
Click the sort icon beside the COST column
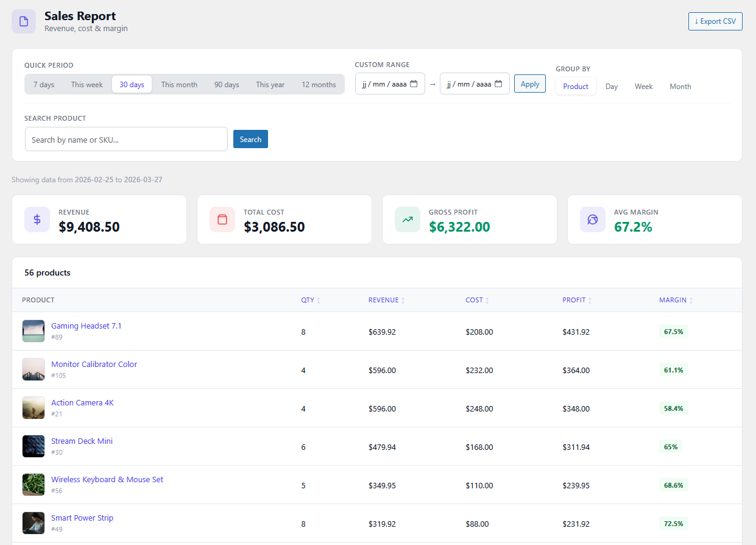[x=486, y=300]
